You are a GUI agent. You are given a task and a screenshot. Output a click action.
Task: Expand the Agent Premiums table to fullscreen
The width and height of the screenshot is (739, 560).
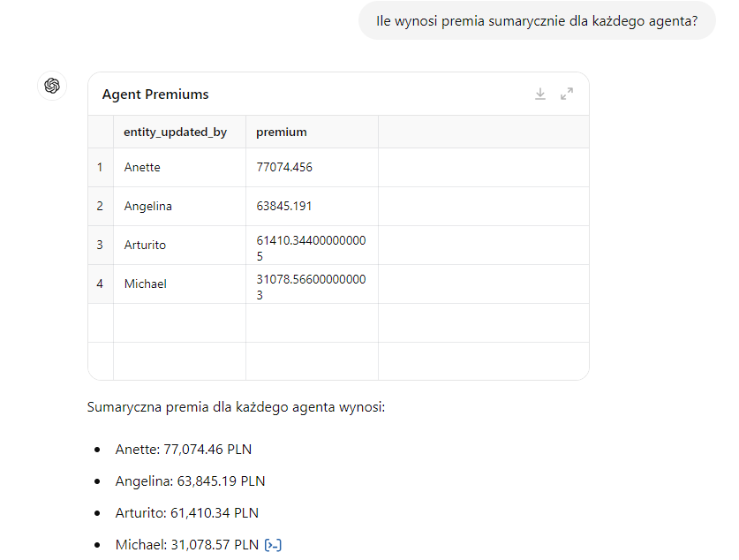[x=567, y=94]
